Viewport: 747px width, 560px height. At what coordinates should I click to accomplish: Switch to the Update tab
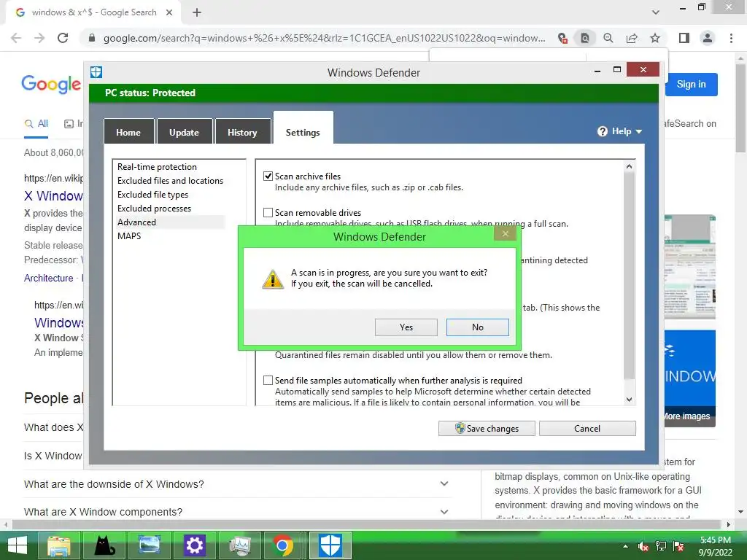pos(184,131)
